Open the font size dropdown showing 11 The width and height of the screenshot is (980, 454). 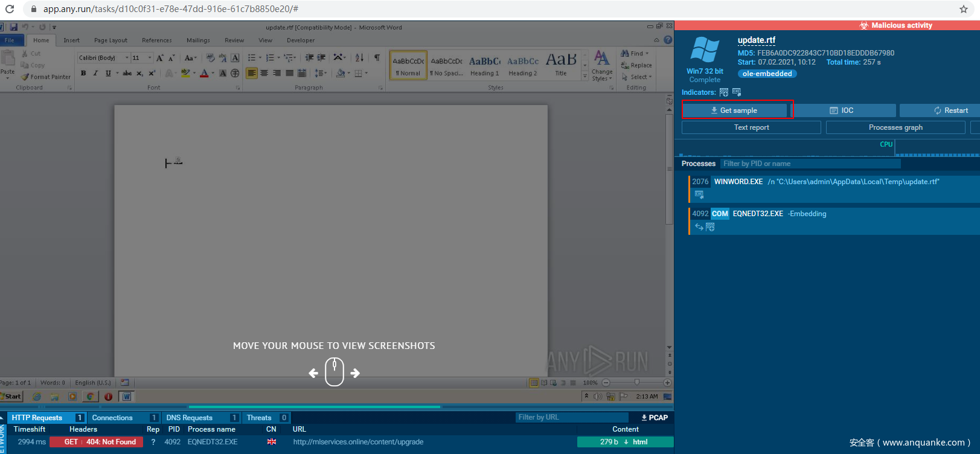[150, 58]
